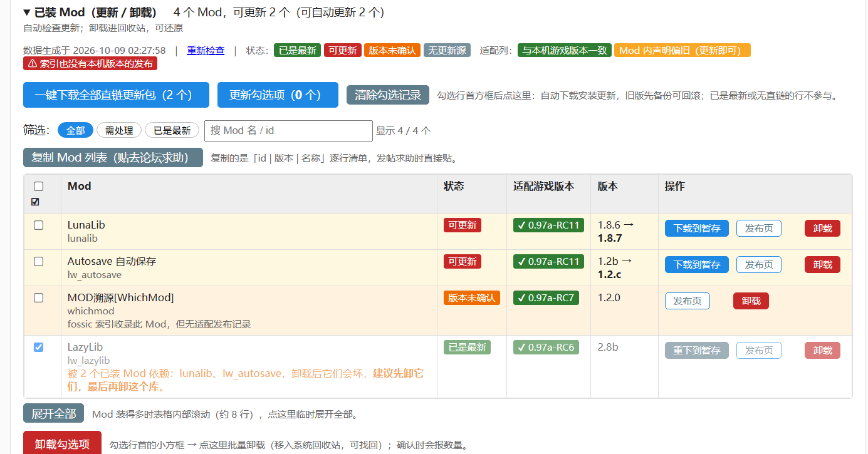
Task: Click 可更新 status badge in LunaLib row
Action: (x=463, y=225)
